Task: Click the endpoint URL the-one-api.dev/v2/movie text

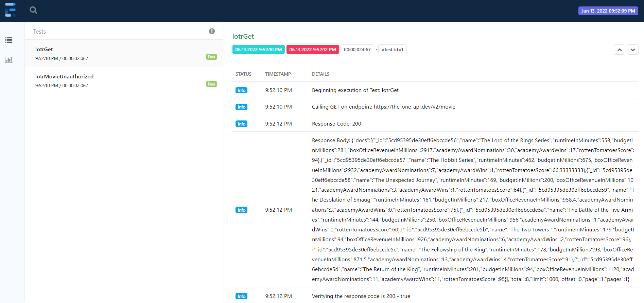Action: tap(415, 107)
